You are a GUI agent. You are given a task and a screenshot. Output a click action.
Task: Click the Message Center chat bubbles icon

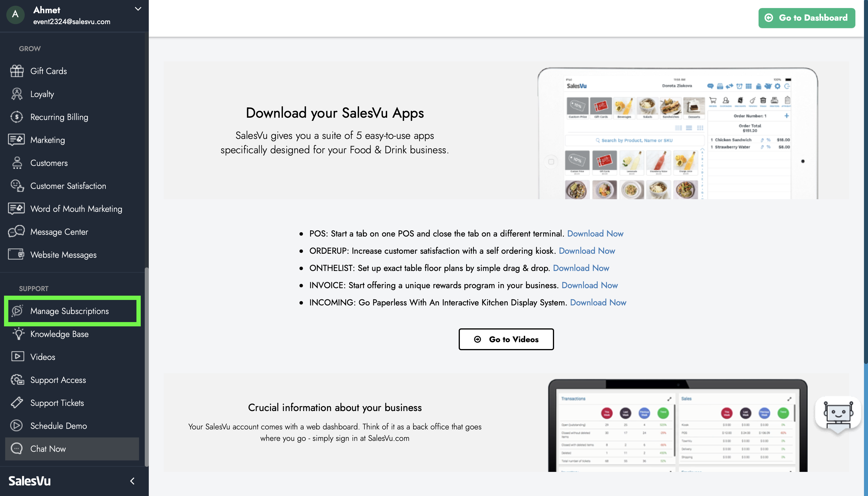pyautogui.click(x=16, y=232)
